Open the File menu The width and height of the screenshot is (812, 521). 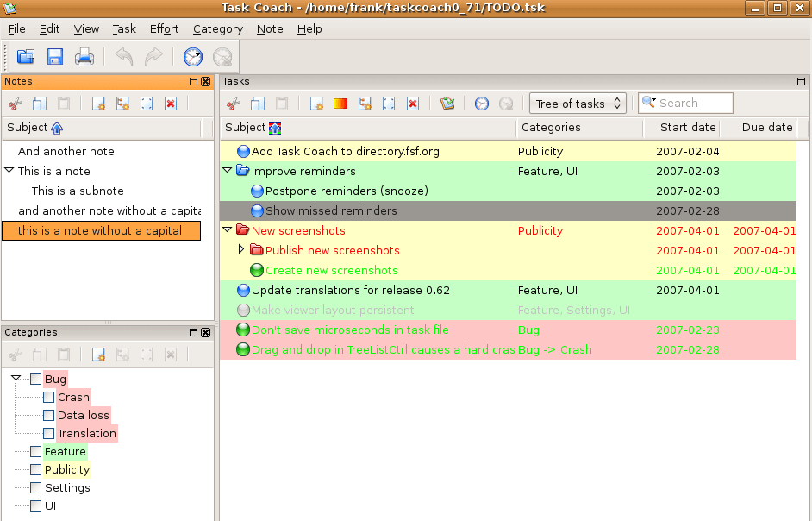[17, 29]
